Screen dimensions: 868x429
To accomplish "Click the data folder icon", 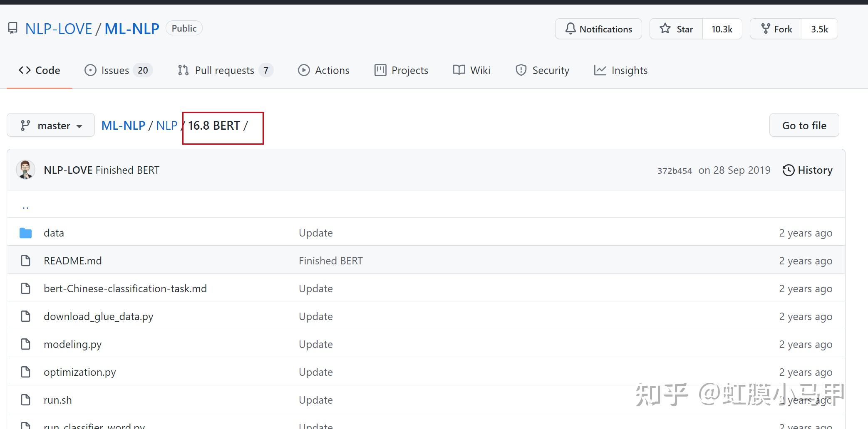I will click(25, 233).
